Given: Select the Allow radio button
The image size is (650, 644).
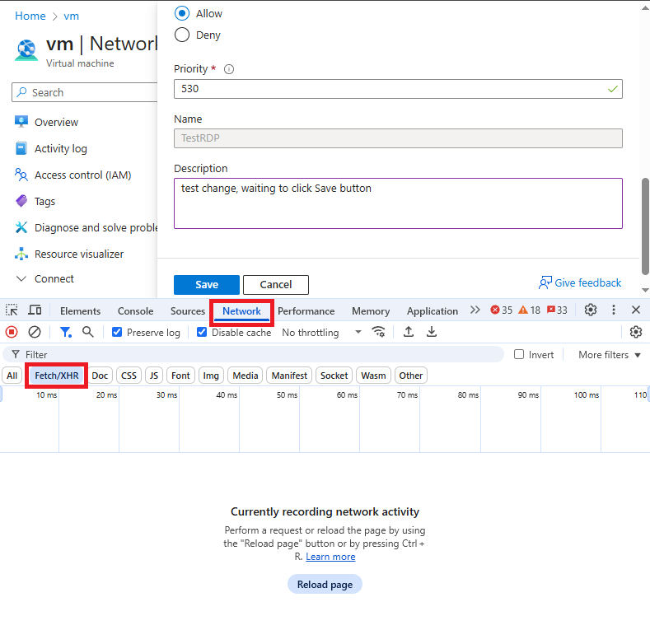Looking at the screenshot, I should click(182, 13).
